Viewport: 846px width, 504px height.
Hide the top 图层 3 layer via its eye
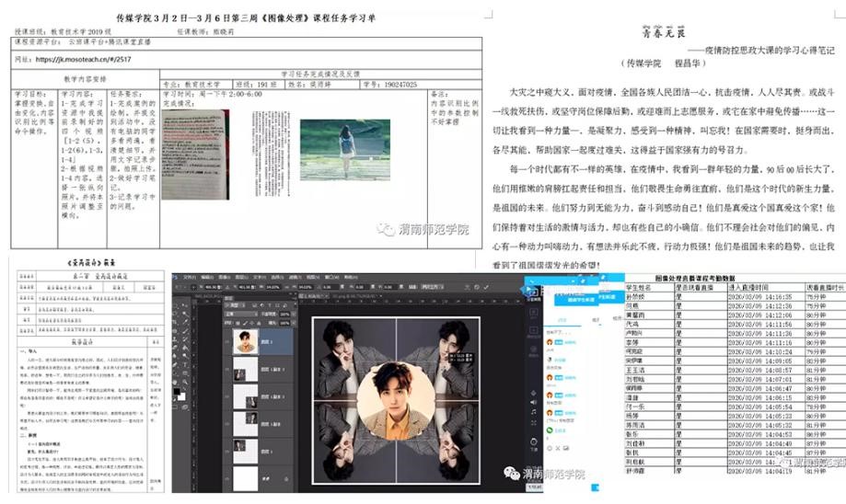coord(228,342)
